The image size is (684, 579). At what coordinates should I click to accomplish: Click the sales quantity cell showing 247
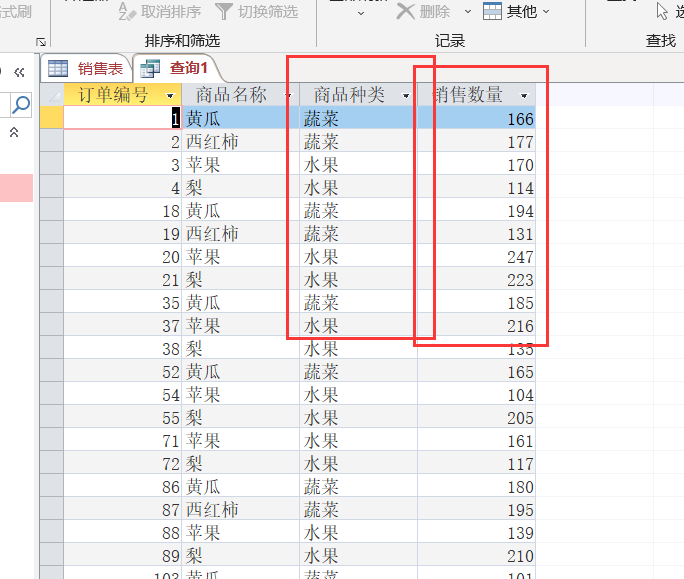coord(477,257)
